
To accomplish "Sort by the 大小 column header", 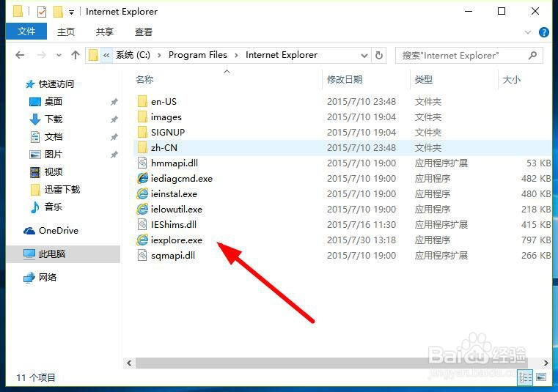I will point(511,79).
